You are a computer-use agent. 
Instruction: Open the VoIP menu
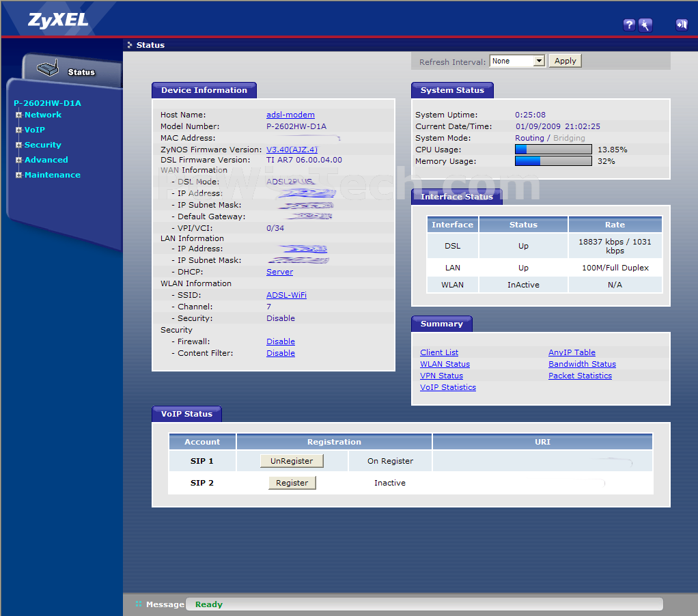coord(35,130)
